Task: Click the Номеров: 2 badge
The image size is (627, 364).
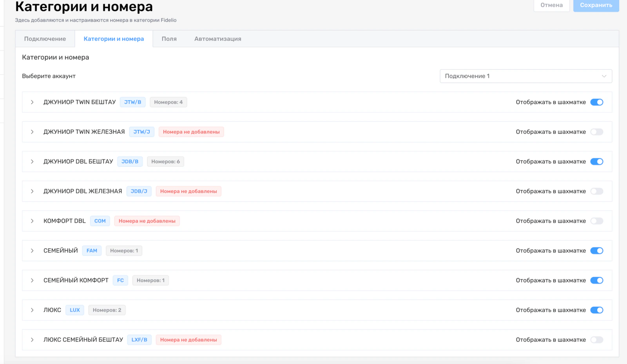Action: tap(107, 310)
